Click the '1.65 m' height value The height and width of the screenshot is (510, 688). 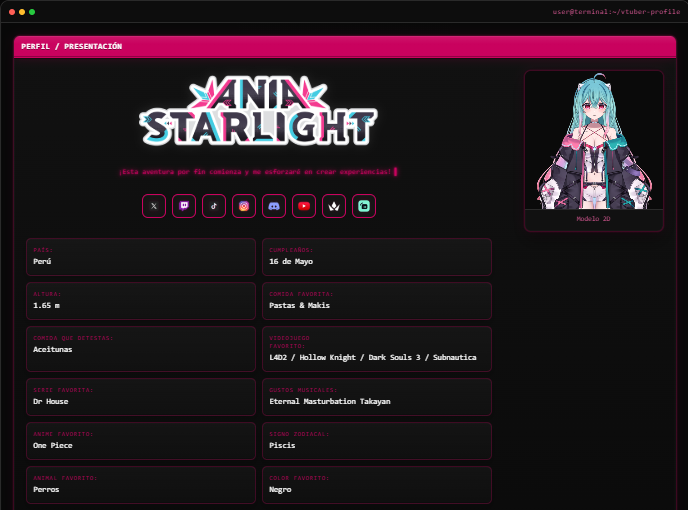click(47, 305)
